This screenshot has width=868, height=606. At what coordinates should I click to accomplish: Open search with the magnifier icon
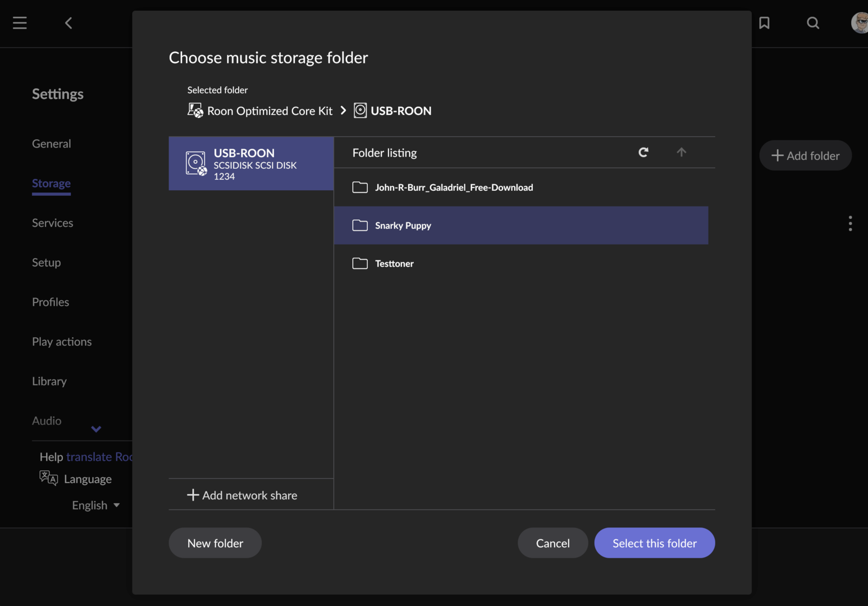tap(813, 23)
